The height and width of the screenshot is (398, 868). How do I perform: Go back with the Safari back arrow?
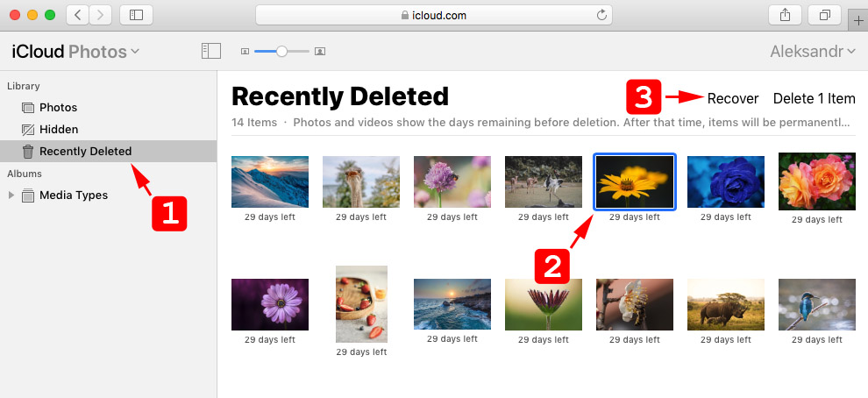pos(77,16)
